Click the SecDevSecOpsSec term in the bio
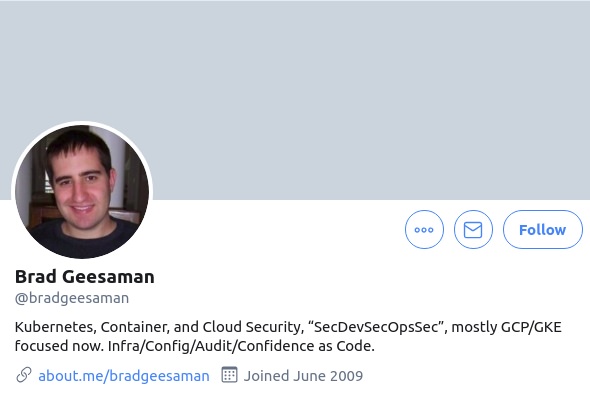This screenshot has height=397, width=590. coord(377,327)
